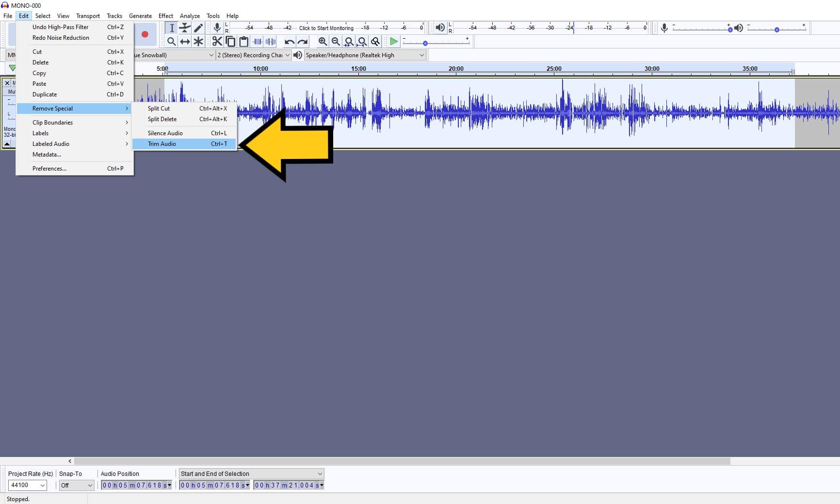Activate the Multi-tool mode
Image resolution: width=840 pixels, height=504 pixels.
coord(198,41)
